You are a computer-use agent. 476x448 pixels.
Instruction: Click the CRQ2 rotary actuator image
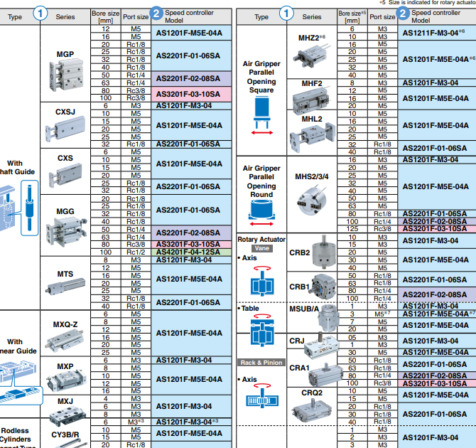[x=312, y=410]
